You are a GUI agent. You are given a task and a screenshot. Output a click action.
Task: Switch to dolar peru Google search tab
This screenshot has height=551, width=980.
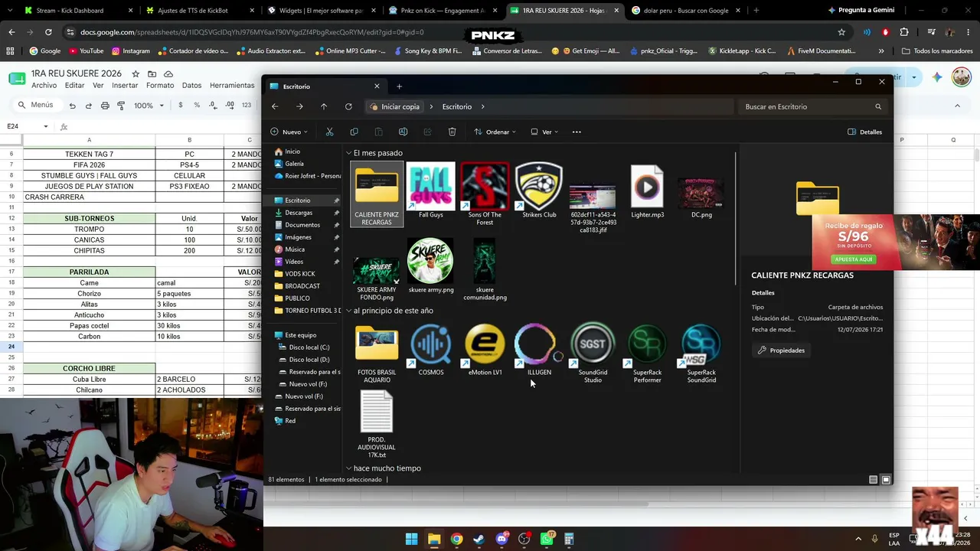(x=685, y=11)
